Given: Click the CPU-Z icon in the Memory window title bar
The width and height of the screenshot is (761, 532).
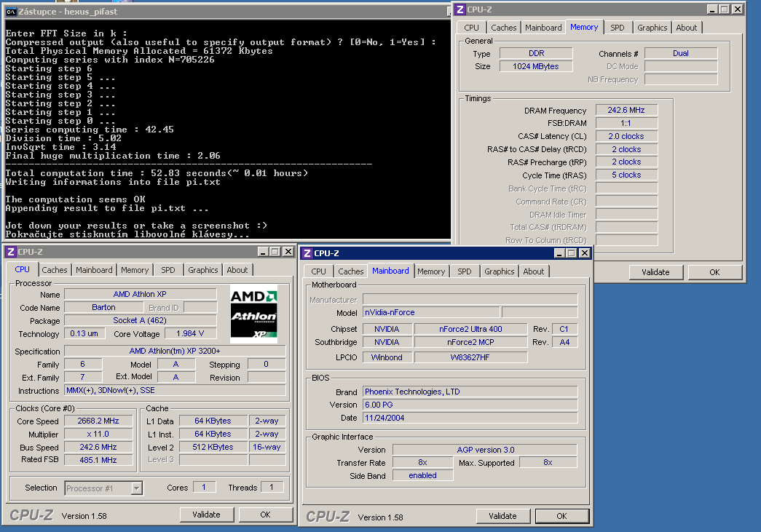Looking at the screenshot, I should tap(460, 9).
